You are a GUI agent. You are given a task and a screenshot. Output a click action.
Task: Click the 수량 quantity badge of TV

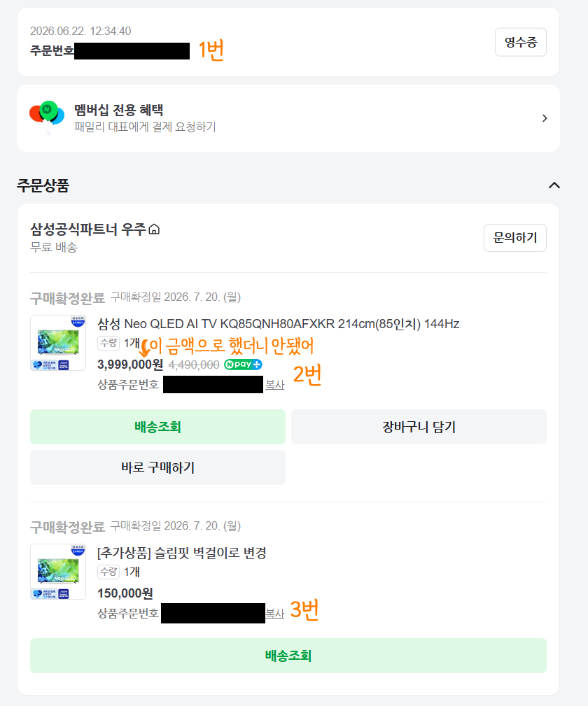coord(108,343)
